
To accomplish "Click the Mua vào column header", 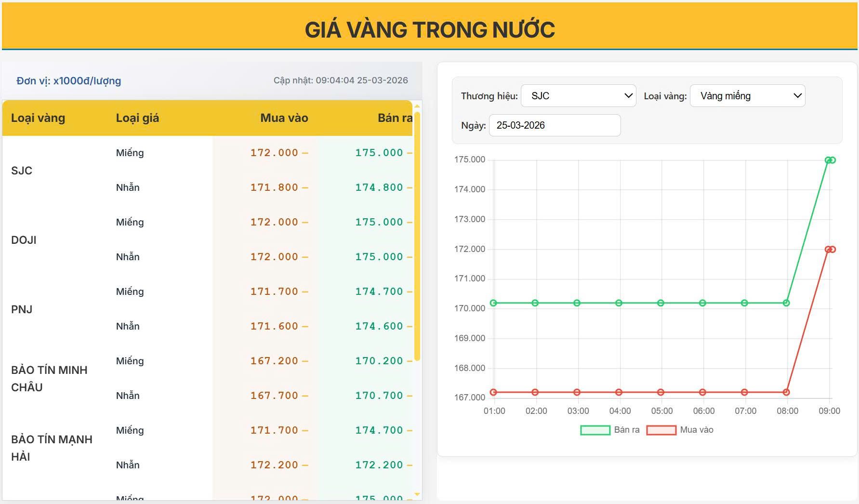I will [x=284, y=118].
